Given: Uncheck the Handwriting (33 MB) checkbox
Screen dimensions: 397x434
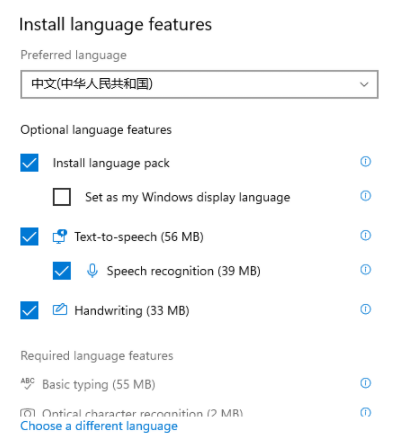Looking at the screenshot, I should click(x=29, y=310).
